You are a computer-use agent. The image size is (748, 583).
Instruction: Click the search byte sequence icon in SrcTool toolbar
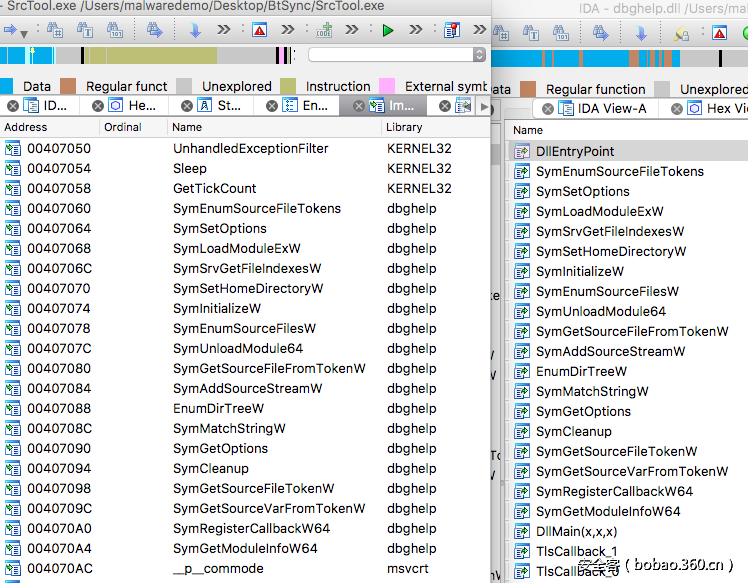click(115, 31)
